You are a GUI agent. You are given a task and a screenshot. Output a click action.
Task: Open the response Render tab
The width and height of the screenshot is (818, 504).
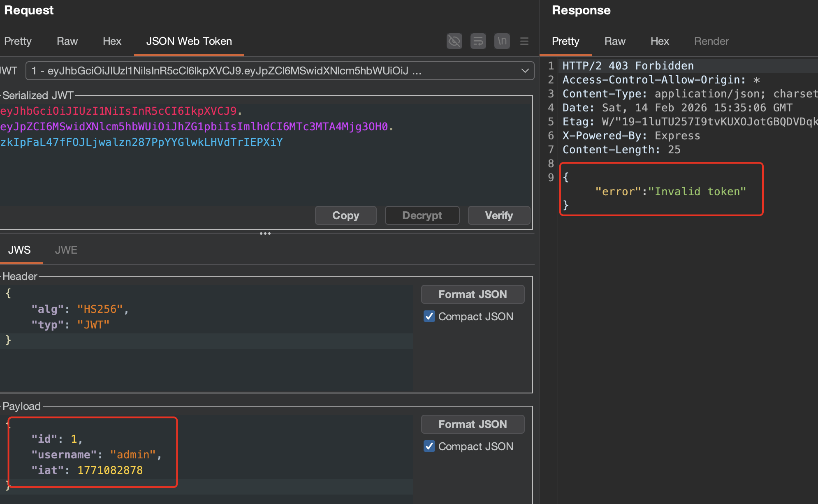click(711, 41)
